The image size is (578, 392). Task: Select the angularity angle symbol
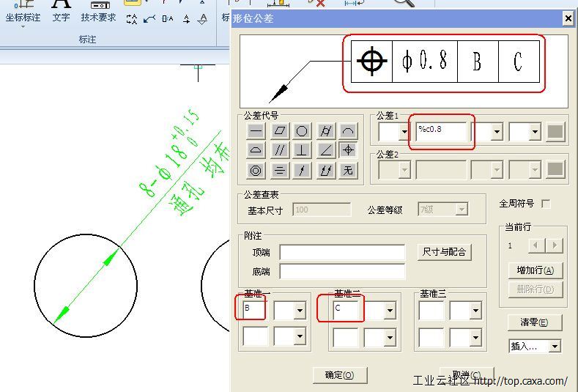pos(326,150)
